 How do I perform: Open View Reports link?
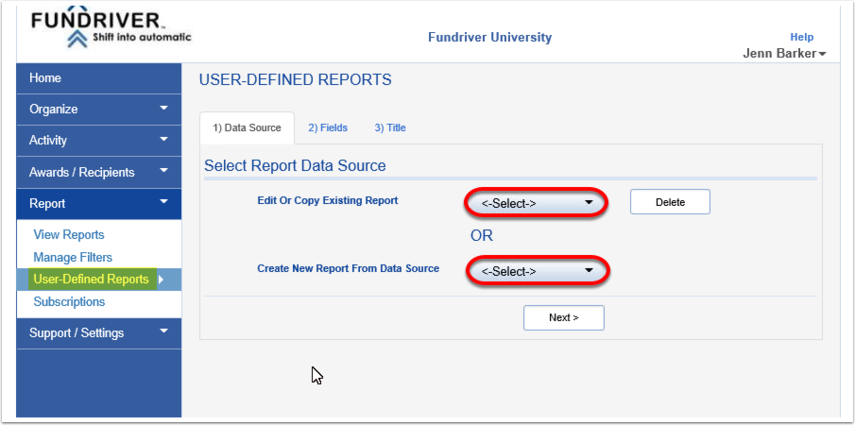click(69, 235)
